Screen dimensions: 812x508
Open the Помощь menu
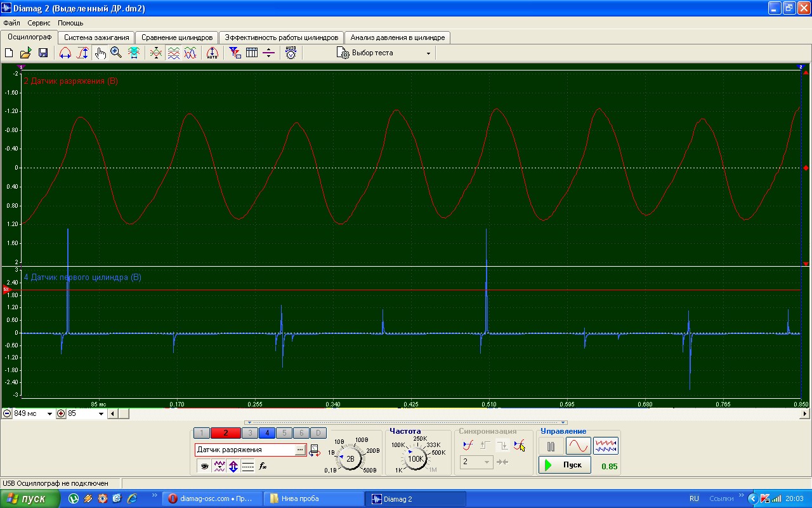click(x=70, y=23)
